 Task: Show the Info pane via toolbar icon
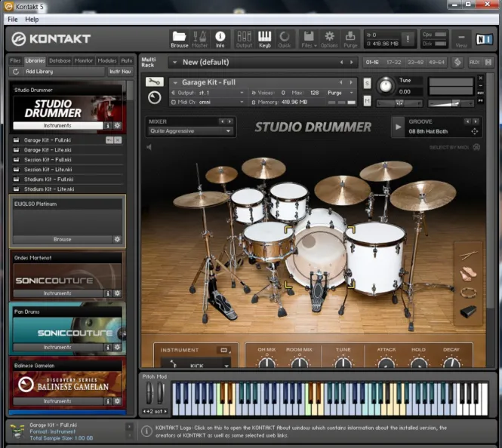pos(220,39)
